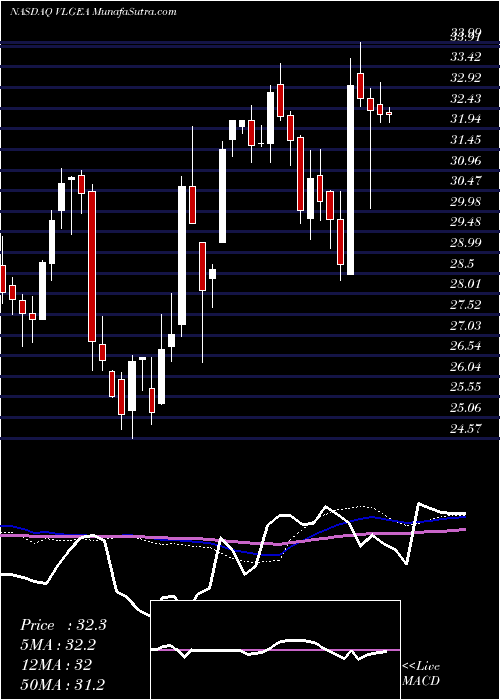Select the 50MA : 31.2 readout

[63, 684]
